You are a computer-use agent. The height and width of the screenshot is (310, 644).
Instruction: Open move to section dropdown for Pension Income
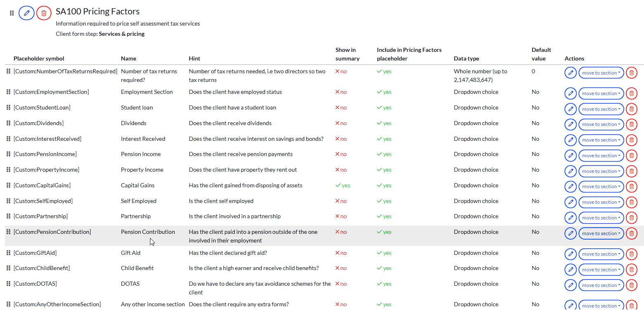pos(601,156)
